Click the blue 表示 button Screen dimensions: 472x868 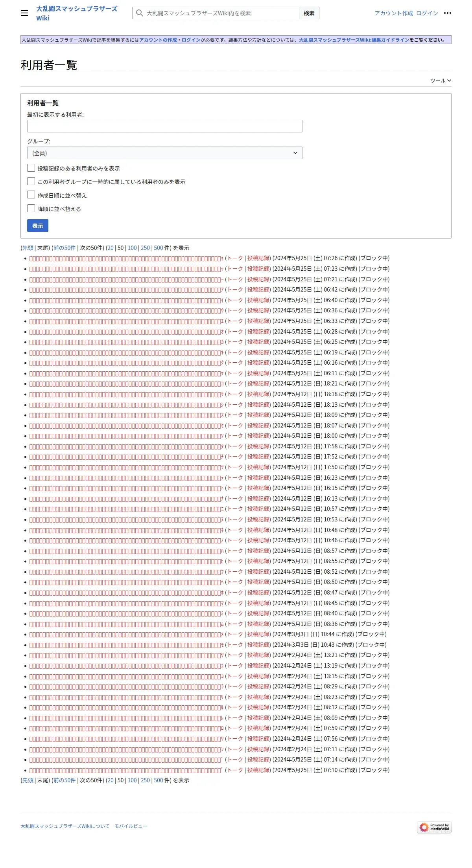point(38,226)
